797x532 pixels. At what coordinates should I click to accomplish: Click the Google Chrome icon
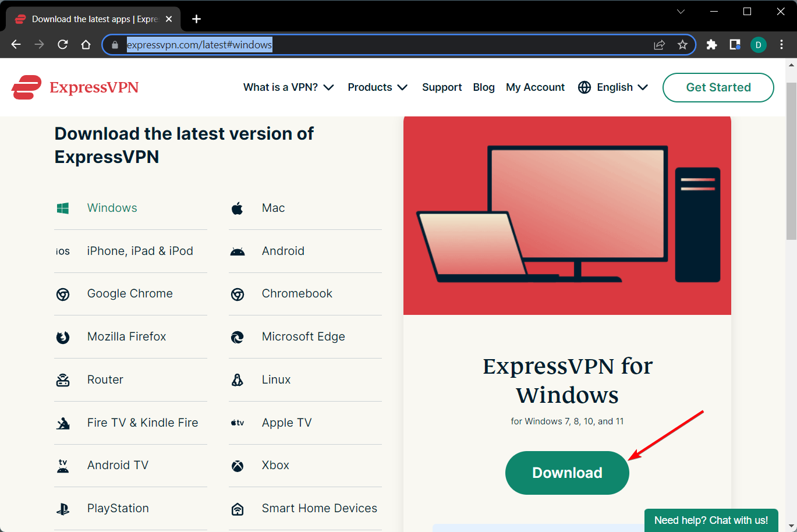[x=63, y=293]
